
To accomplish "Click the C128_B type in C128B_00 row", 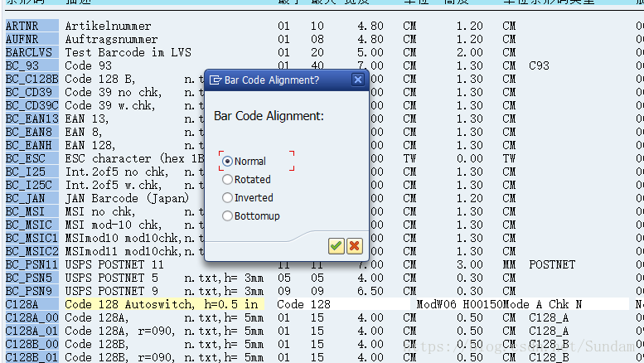I will [549, 344].
